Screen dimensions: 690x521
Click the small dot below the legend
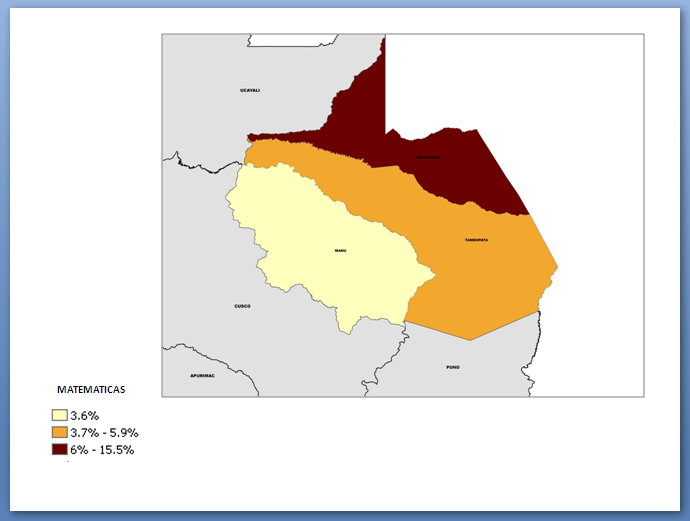(x=68, y=463)
